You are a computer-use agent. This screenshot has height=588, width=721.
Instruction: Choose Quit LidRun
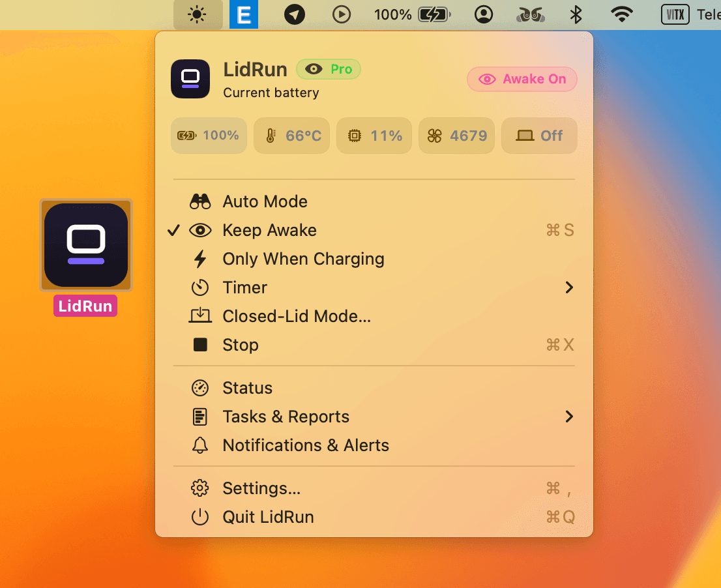(x=374, y=517)
